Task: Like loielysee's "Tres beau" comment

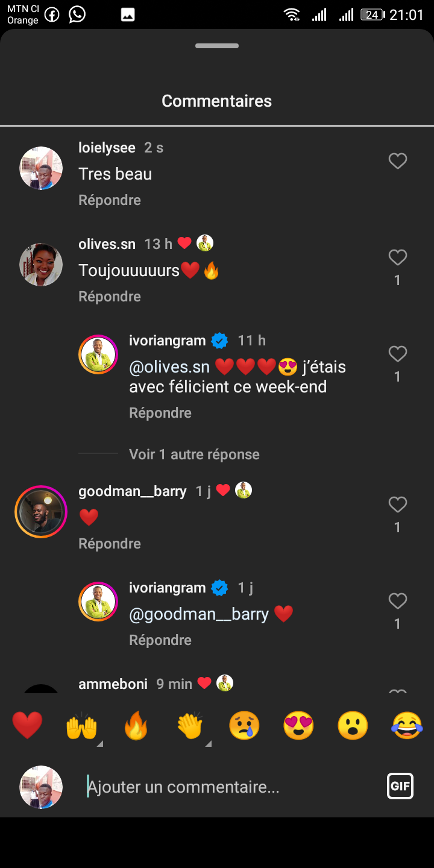Action: coord(397,162)
